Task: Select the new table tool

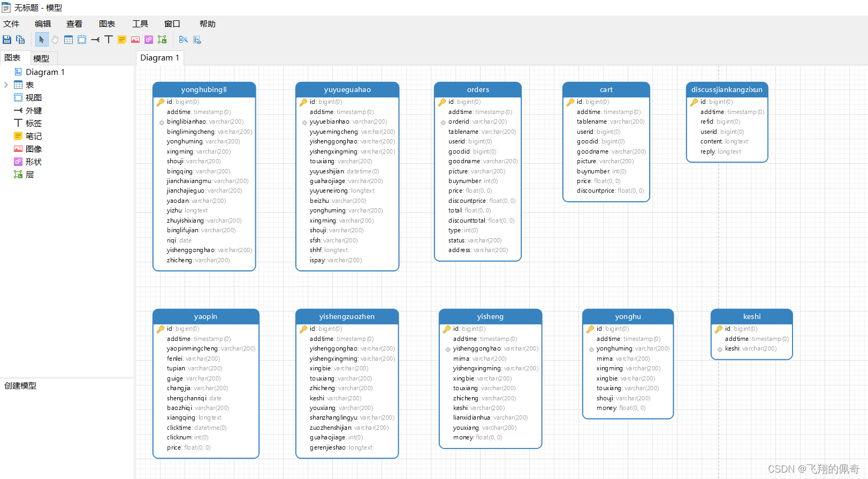Action: 68,40
